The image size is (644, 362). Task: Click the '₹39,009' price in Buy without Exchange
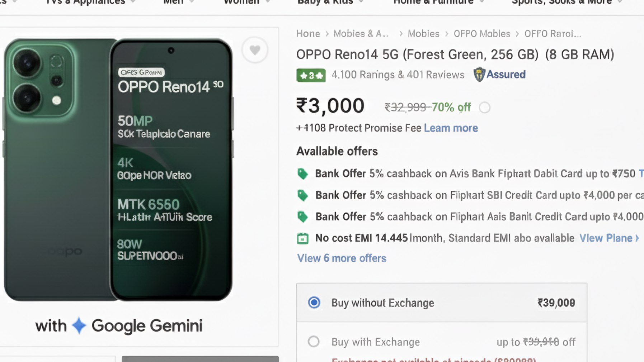coord(556,303)
